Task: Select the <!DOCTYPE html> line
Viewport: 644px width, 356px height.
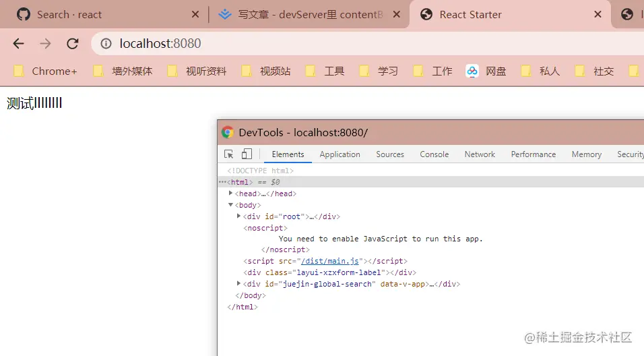Action: (x=261, y=171)
